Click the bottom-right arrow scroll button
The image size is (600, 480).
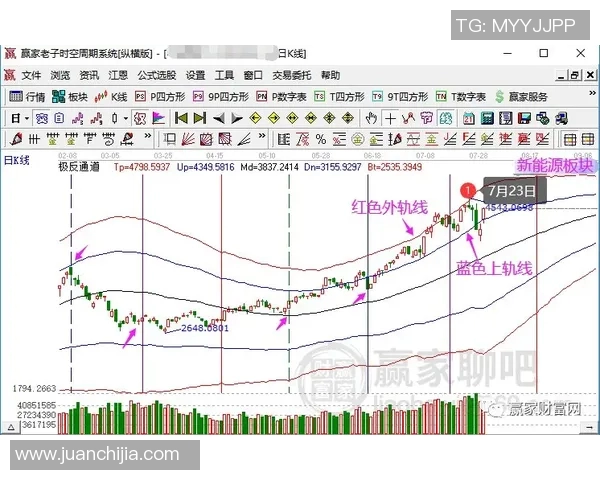(589, 427)
